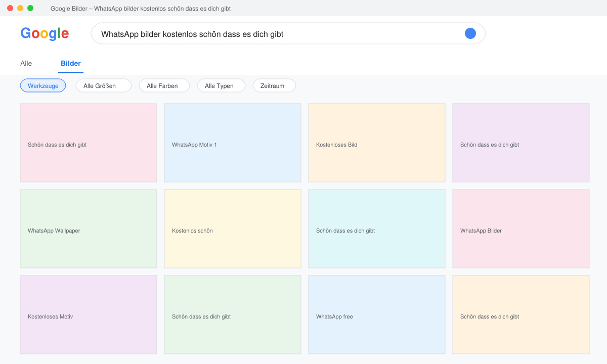Image resolution: width=607 pixels, height=364 pixels.
Task: Click the blue search button in search bar
Action: coord(470,33)
